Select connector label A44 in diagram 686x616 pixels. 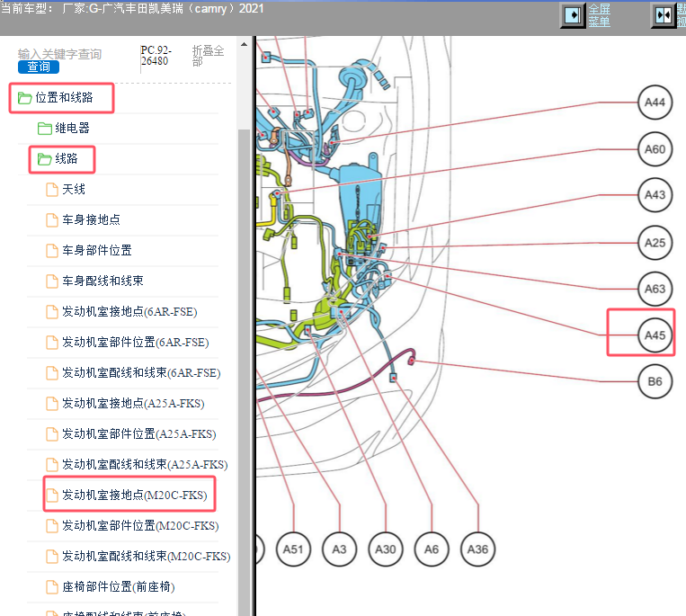[655, 103]
